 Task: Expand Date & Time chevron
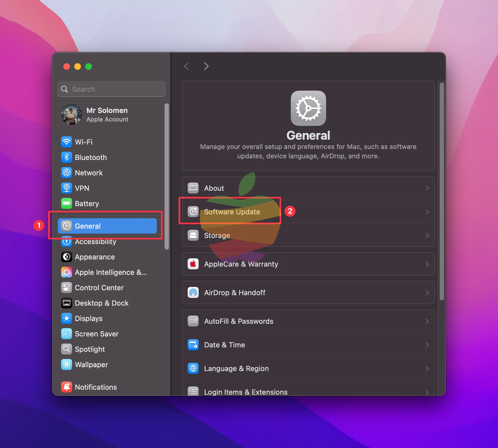[427, 345]
